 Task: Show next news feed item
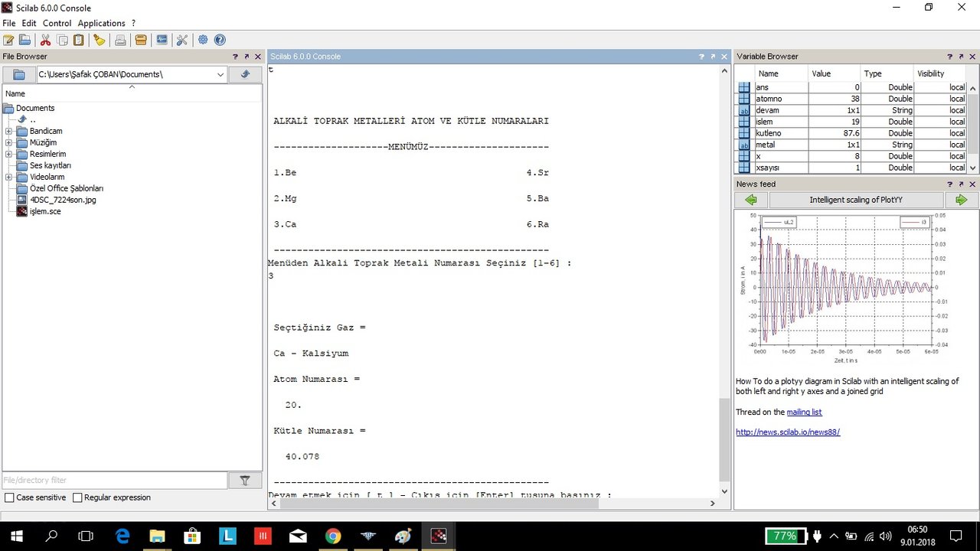point(961,200)
